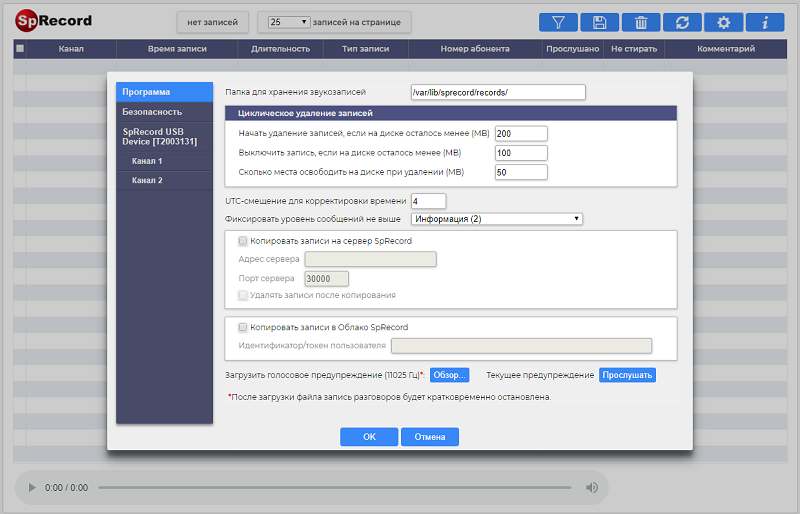Click the field with value 100
The height and width of the screenshot is (514, 800).
[x=521, y=153]
